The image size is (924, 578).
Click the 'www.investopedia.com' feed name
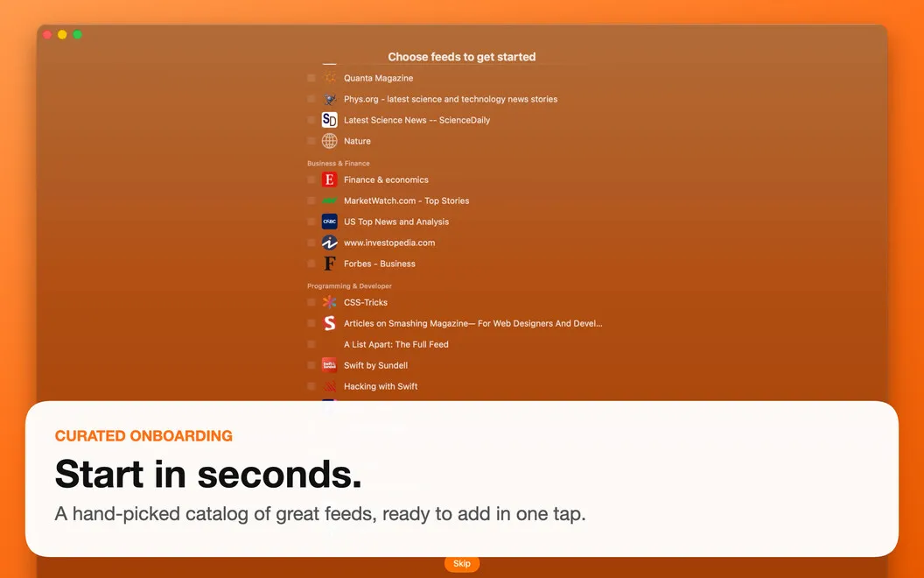pos(389,243)
